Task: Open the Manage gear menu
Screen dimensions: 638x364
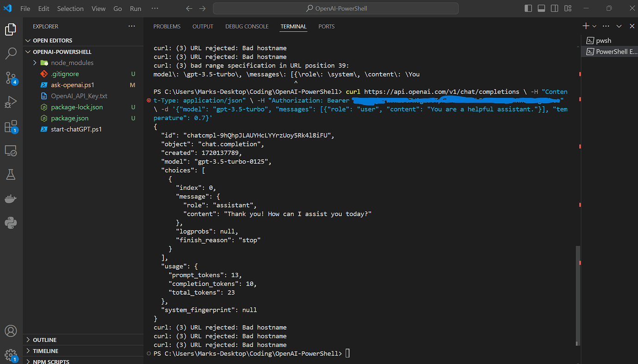Action: [x=11, y=355]
